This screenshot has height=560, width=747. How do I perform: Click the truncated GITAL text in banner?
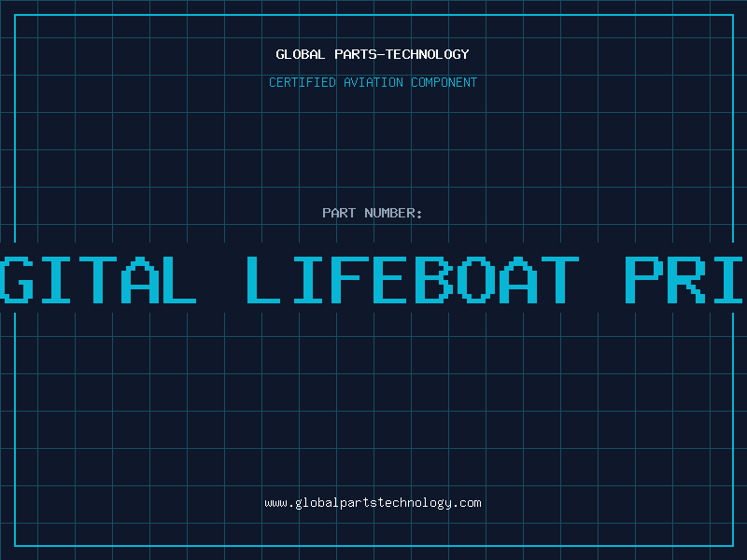[98, 279]
